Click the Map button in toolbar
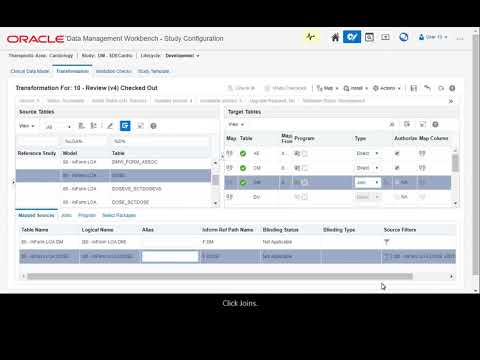 coord(327,88)
